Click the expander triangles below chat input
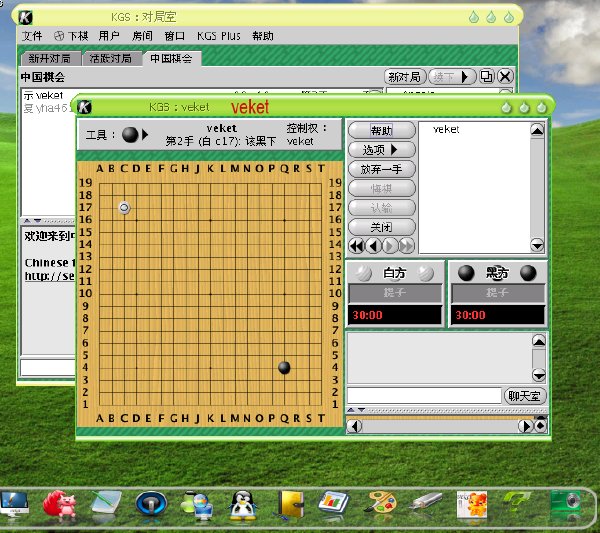 (x=356, y=410)
